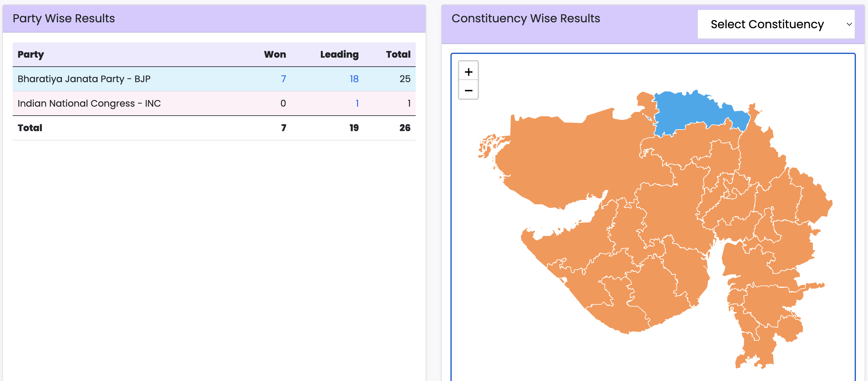Click the Leading column header
This screenshot has width=868, height=381.
pos(339,54)
